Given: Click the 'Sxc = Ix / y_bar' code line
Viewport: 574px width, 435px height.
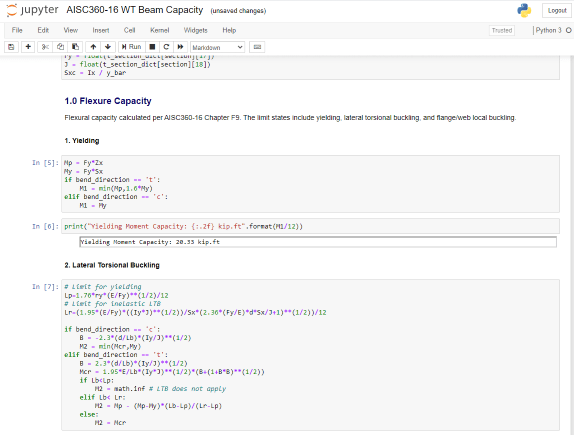Looking at the screenshot, I should click(x=95, y=73).
